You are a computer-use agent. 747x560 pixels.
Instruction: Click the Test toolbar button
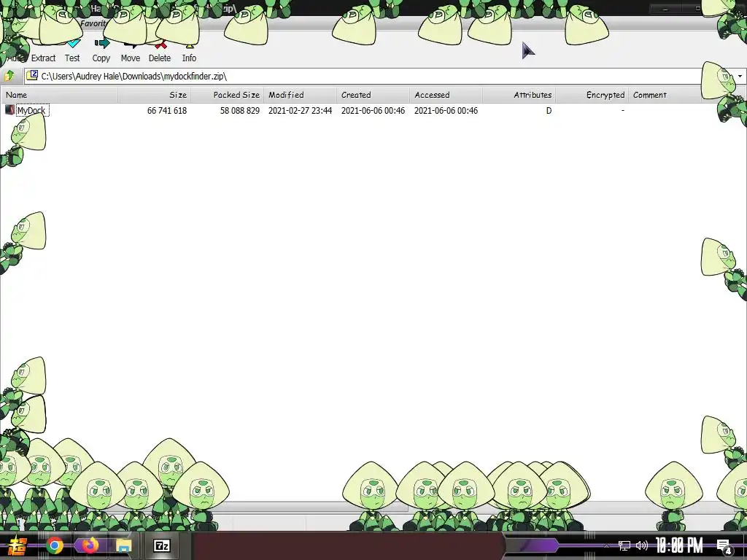[x=72, y=52]
